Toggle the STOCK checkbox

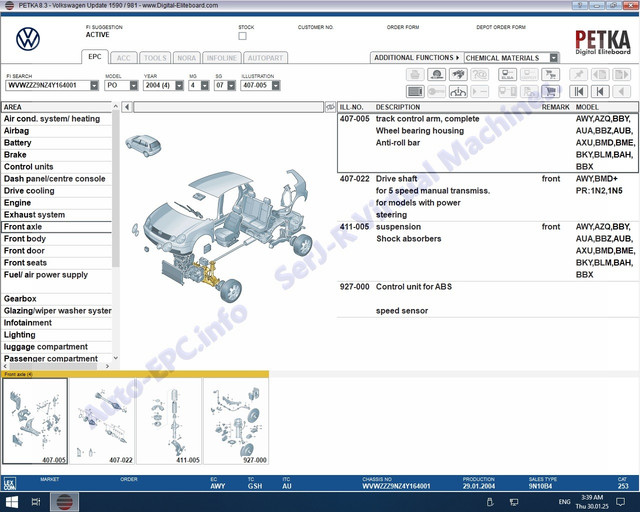click(242, 36)
